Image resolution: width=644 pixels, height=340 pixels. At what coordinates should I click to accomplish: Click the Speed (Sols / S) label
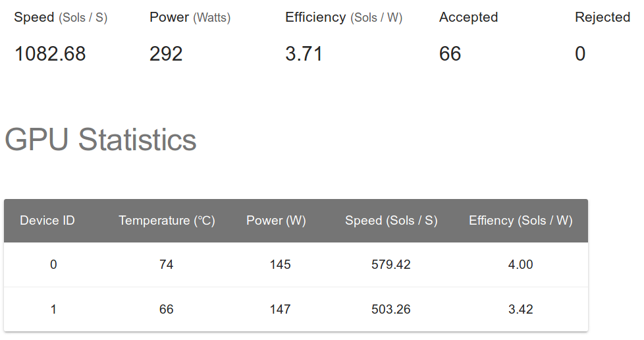tap(61, 17)
